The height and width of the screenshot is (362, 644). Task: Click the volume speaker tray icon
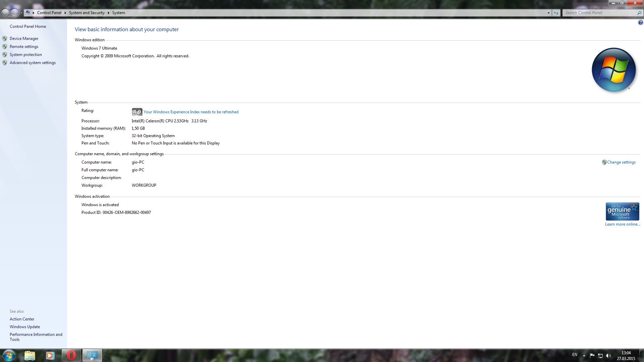608,355
